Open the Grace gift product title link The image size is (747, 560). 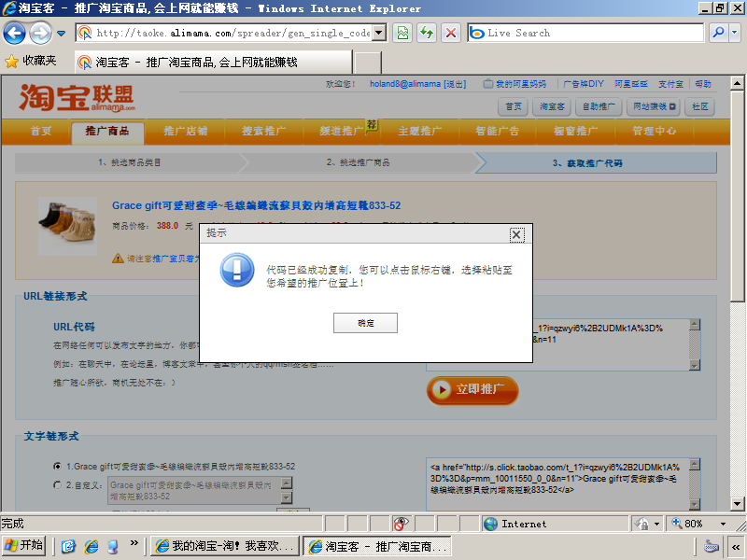point(256,205)
